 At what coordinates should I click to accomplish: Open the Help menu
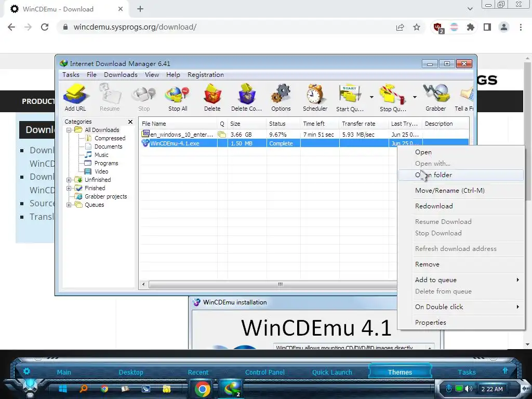173,75
